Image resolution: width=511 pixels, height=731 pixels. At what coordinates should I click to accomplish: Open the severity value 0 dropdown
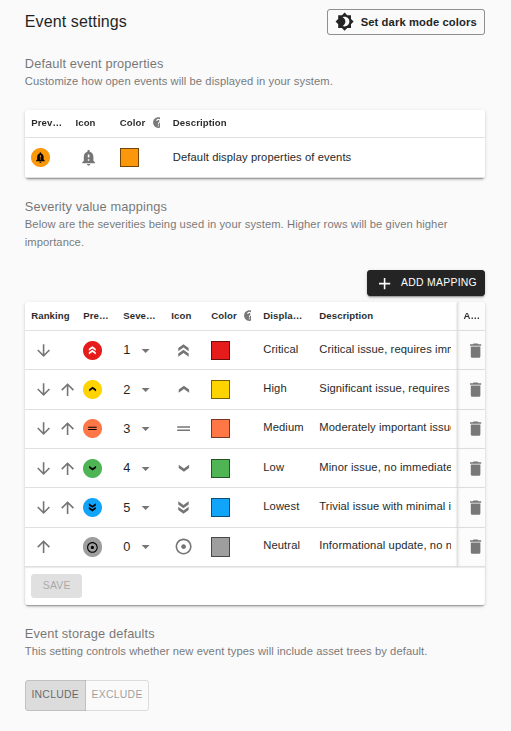(136, 546)
